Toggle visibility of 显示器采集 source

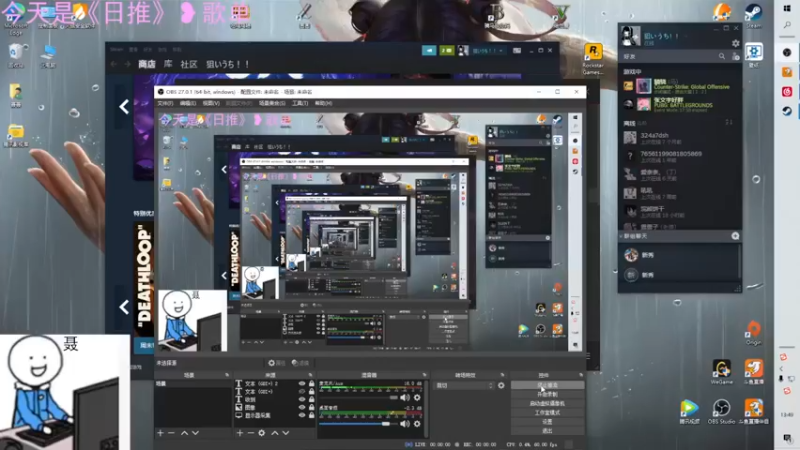pyautogui.click(x=302, y=415)
